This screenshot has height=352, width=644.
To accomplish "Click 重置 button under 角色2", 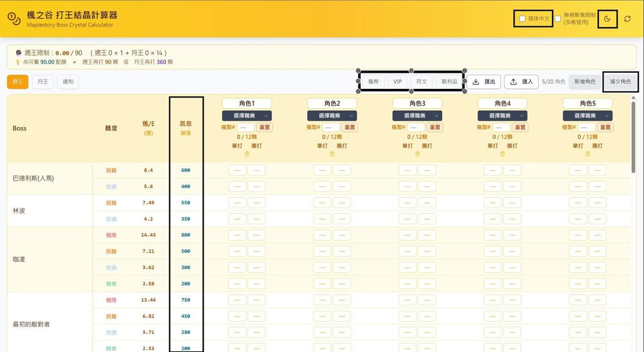I will (350, 127).
